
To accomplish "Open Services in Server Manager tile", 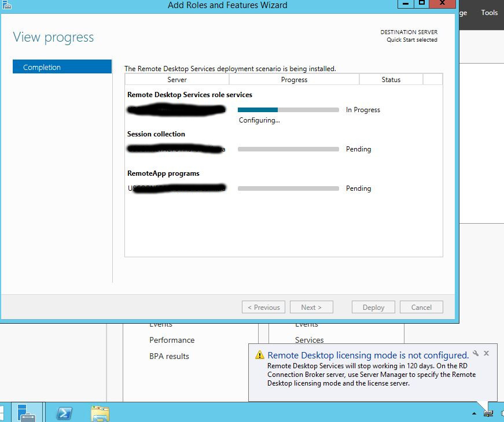I will tap(309, 340).
